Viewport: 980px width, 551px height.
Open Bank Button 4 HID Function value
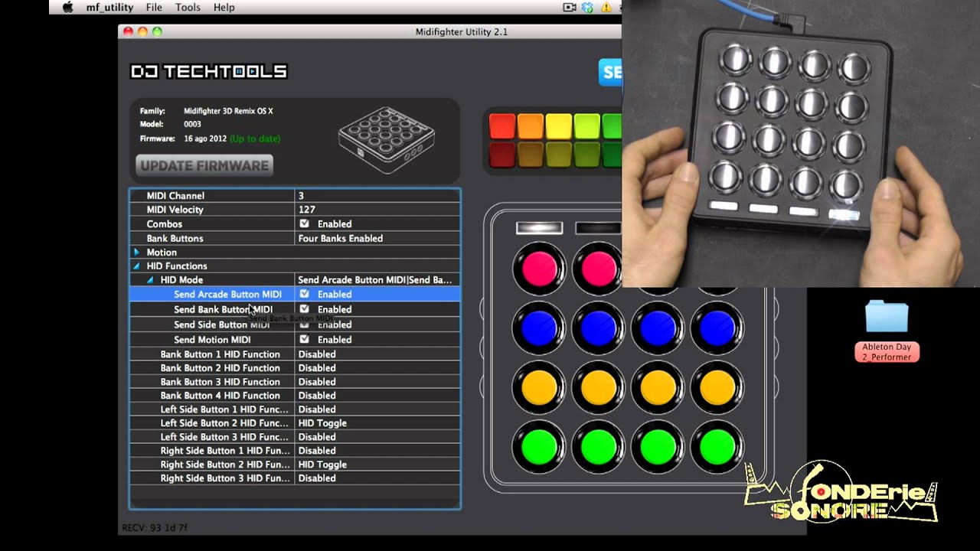pyautogui.click(x=377, y=396)
